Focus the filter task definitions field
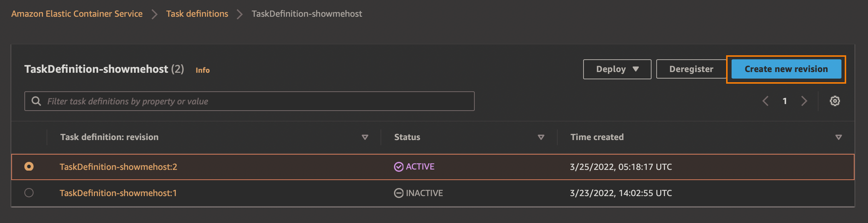Viewport: 868px width, 223px height. tap(249, 101)
